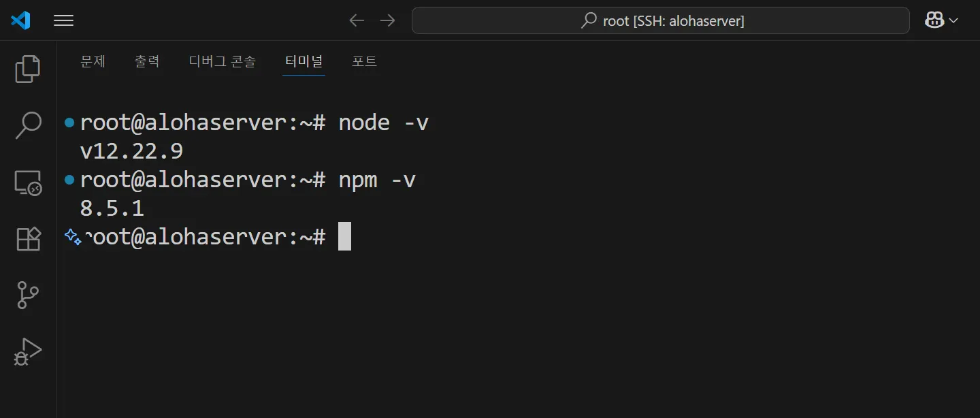This screenshot has width=980, height=418.
Task: Go forward with the right arrow
Action: coord(387,20)
